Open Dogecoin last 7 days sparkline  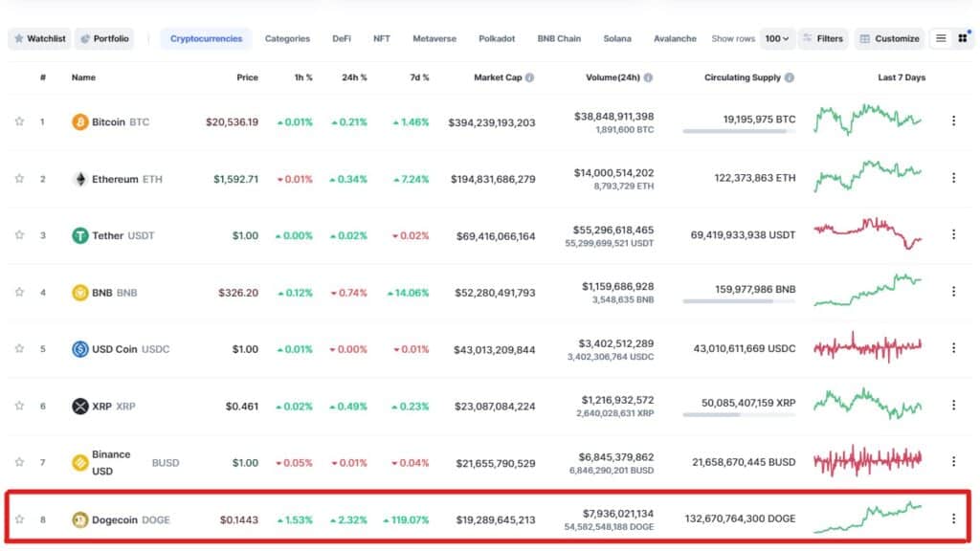867,518
